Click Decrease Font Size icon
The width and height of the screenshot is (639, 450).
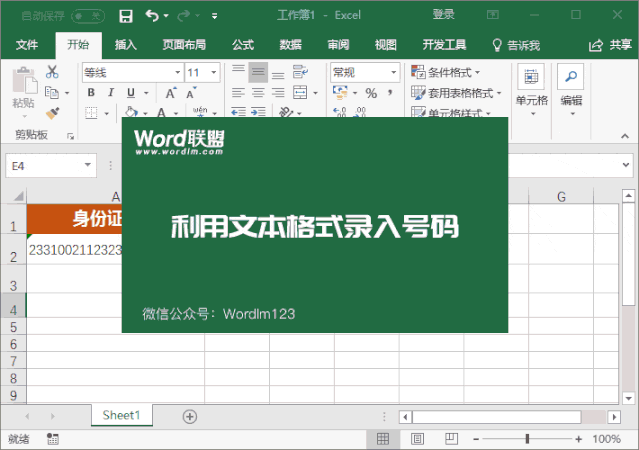(191, 93)
